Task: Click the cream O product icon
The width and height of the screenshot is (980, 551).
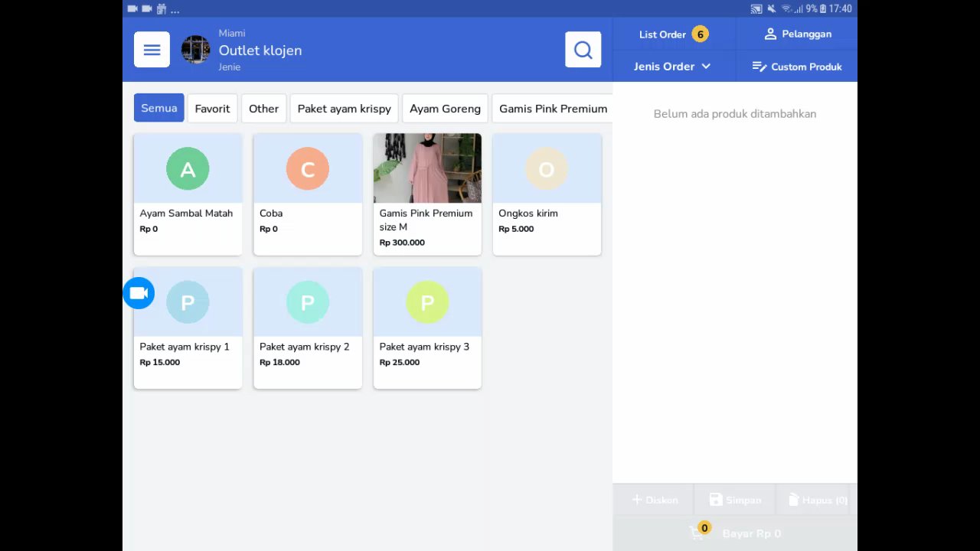Action: point(547,169)
